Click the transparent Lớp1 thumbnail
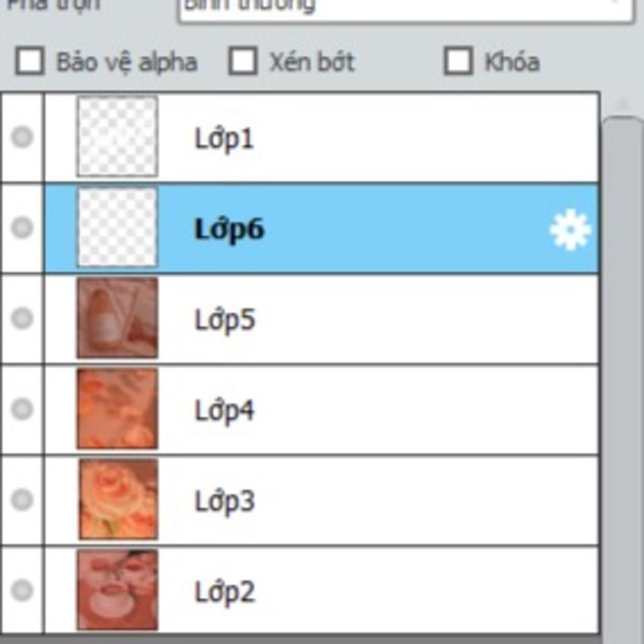The image size is (644, 644). point(118,136)
